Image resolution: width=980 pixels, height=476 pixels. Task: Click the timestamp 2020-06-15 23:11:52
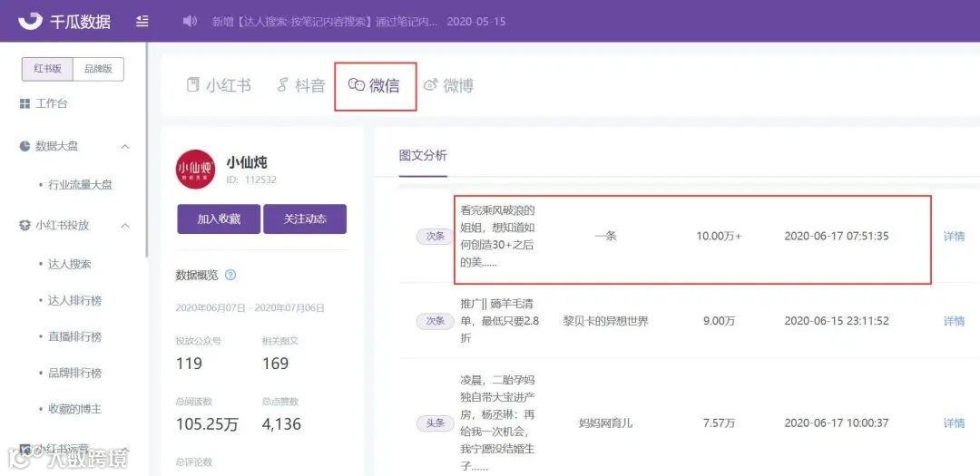tap(837, 321)
